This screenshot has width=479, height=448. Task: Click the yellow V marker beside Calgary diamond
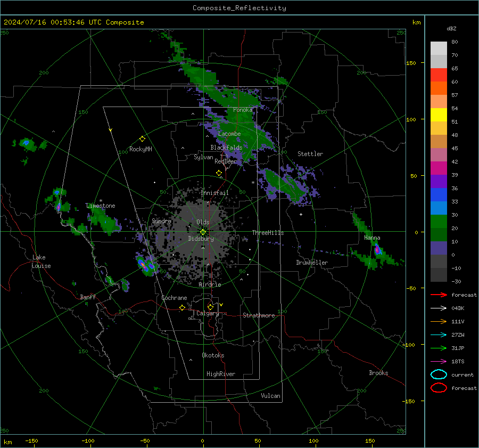coord(221,305)
